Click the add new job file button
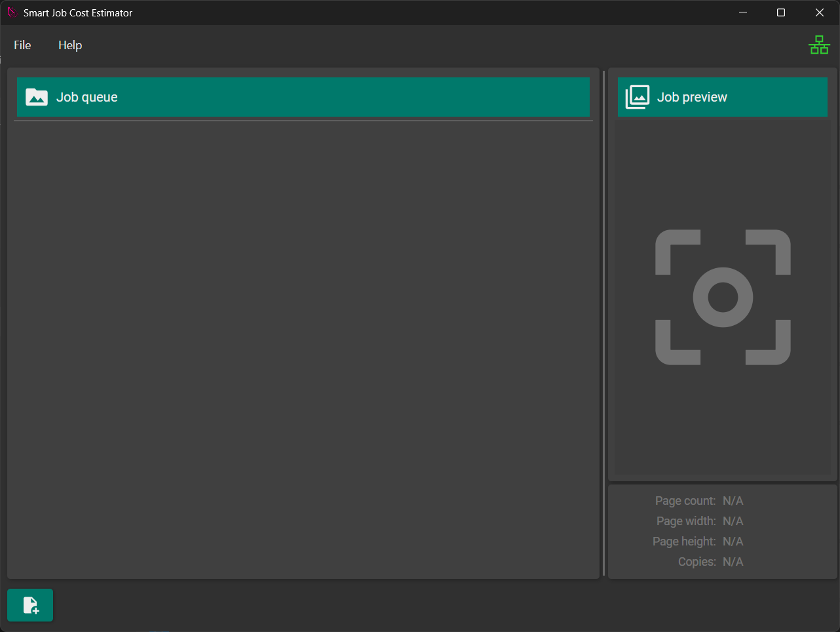The height and width of the screenshot is (632, 840). 30,605
